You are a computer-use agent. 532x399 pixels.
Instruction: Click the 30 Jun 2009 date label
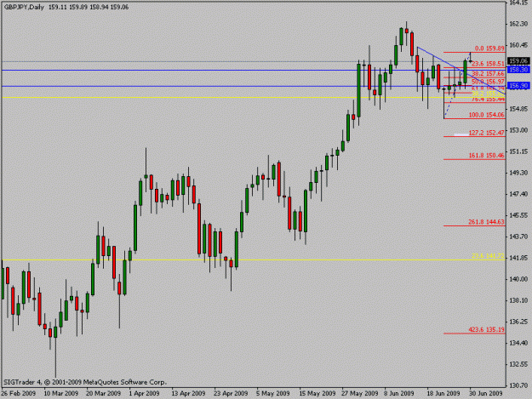click(x=486, y=393)
